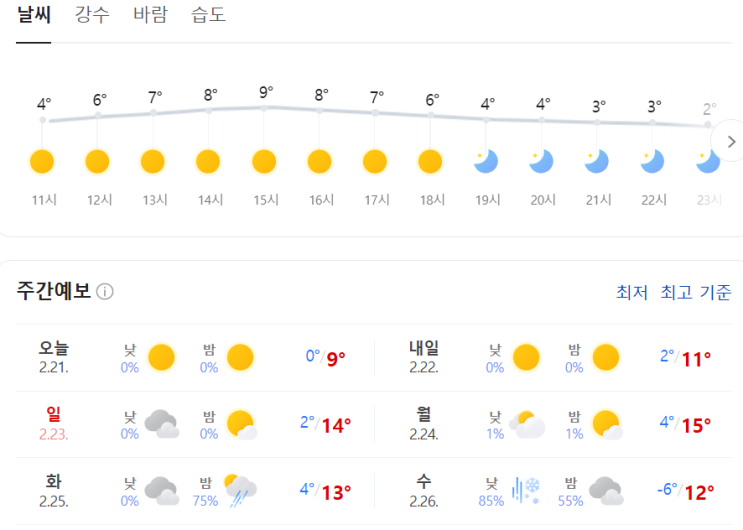Click the info icon beside 주간예보
The height and width of the screenshot is (530, 743).
click(105, 292)
